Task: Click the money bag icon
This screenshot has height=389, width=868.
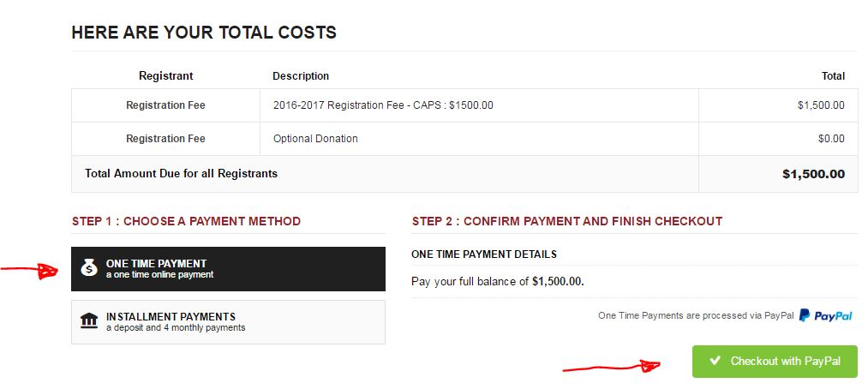Action: tap(89, 268)
